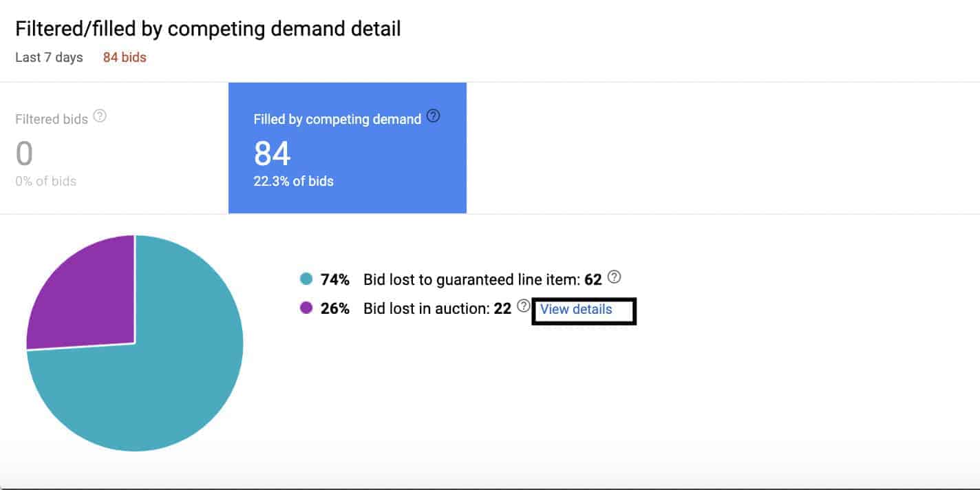This screenshot has height=490, width=980.
Task: Open the View details link
Action: coord(576,309)
